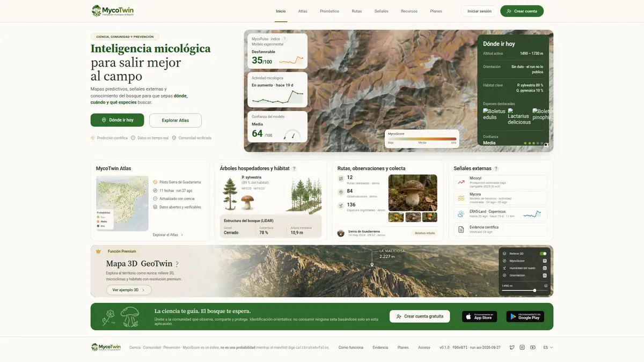Go to Pronóstico in the navigation
644x362 pixels.
point(330,11)
